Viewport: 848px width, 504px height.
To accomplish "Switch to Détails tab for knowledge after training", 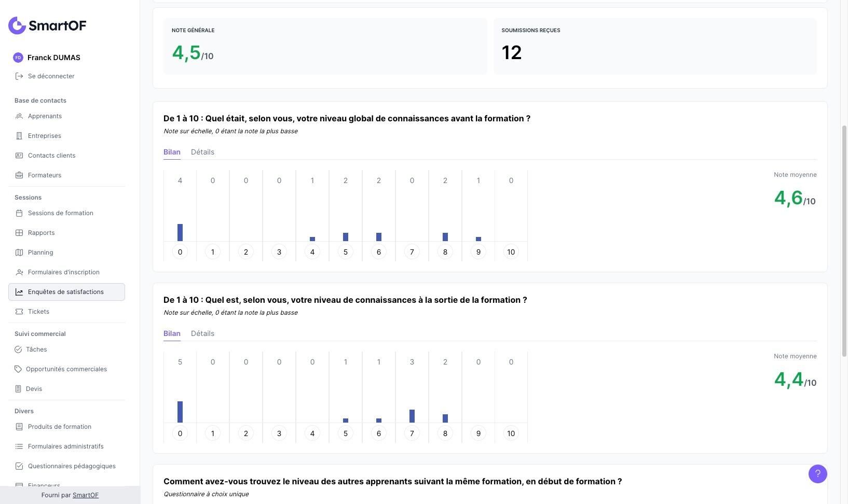I will [x=202, y=333].
